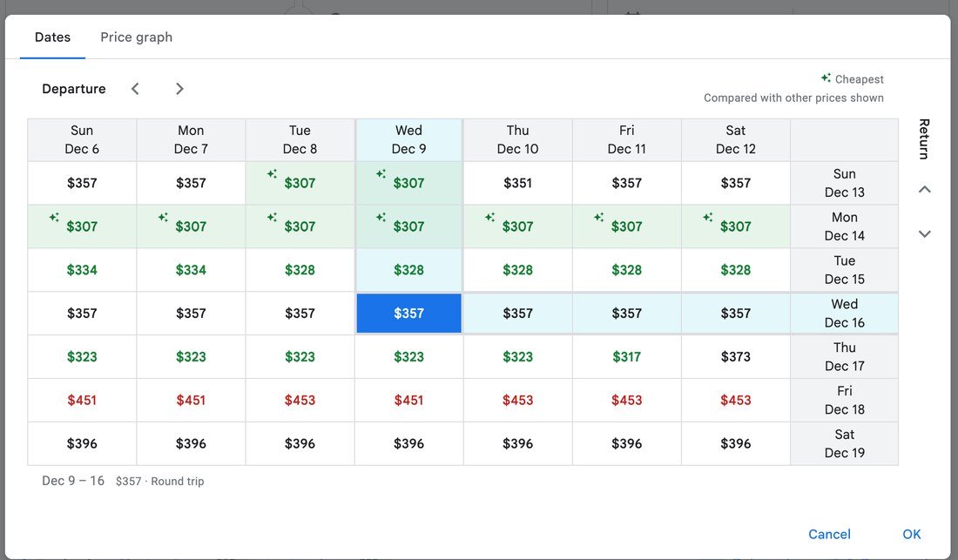This screenshot has height=560, width=958.
Task: Select $328 fare Dec 9 to Dec 15
Action: (x=408, y=270)
